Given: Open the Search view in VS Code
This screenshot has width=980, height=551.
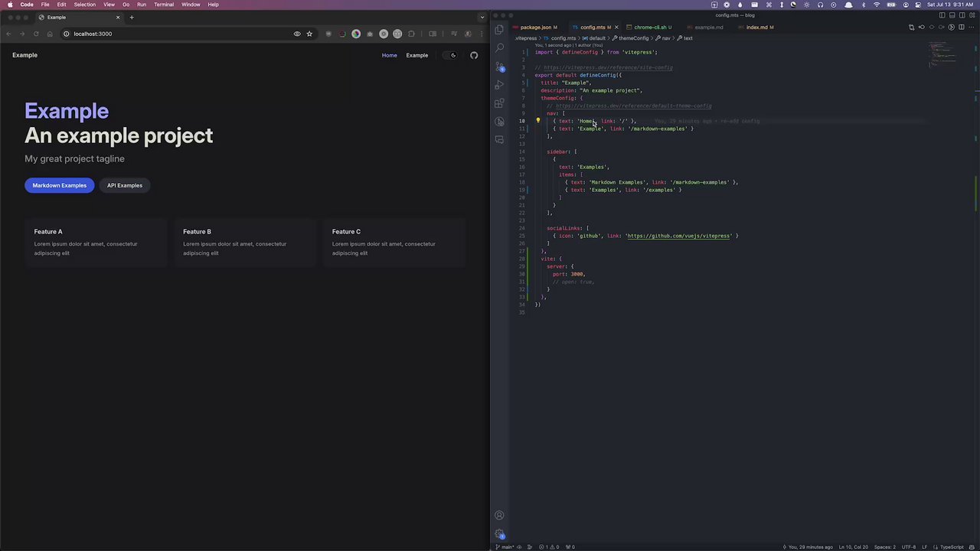Looking at the screenshot, I should [x=499, y=47].
